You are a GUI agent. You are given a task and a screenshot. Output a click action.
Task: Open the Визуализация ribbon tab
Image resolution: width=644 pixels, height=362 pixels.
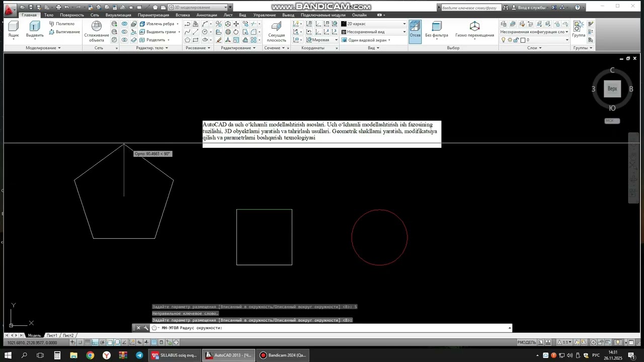tap(118, 15)
